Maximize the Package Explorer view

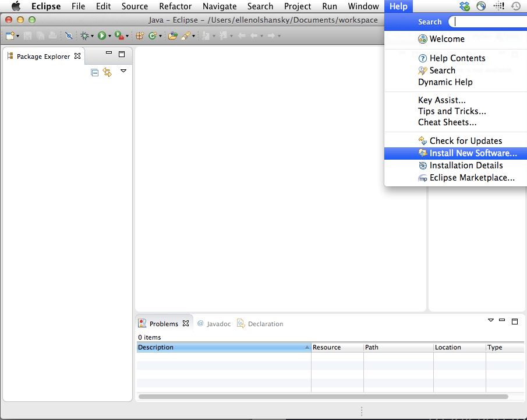coord(122,54)
